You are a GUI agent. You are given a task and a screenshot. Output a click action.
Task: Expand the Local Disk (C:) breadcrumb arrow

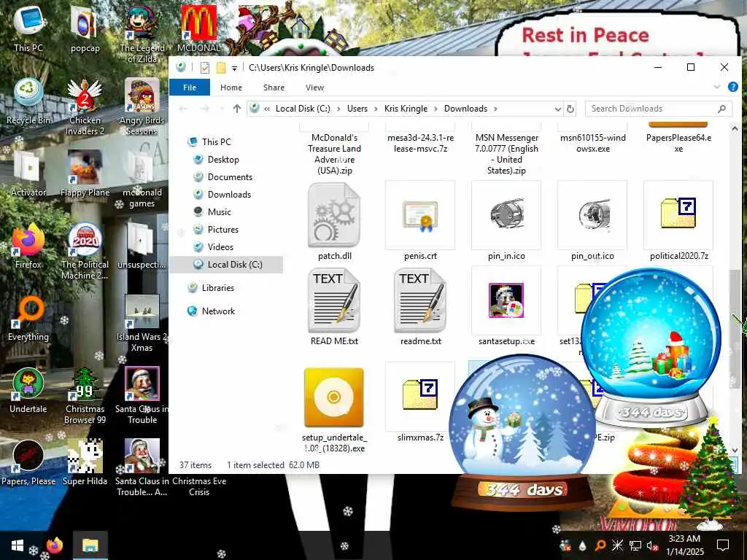tap(338, 109)
